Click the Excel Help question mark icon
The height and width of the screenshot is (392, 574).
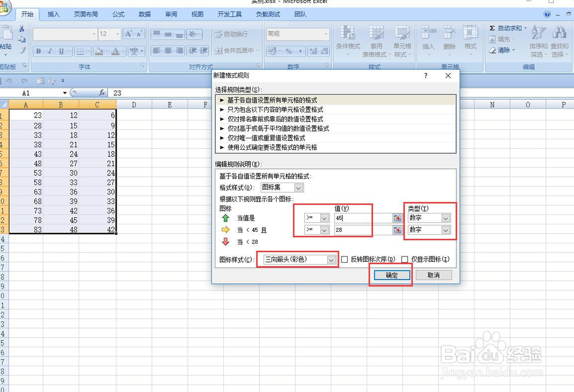(547, 14)
